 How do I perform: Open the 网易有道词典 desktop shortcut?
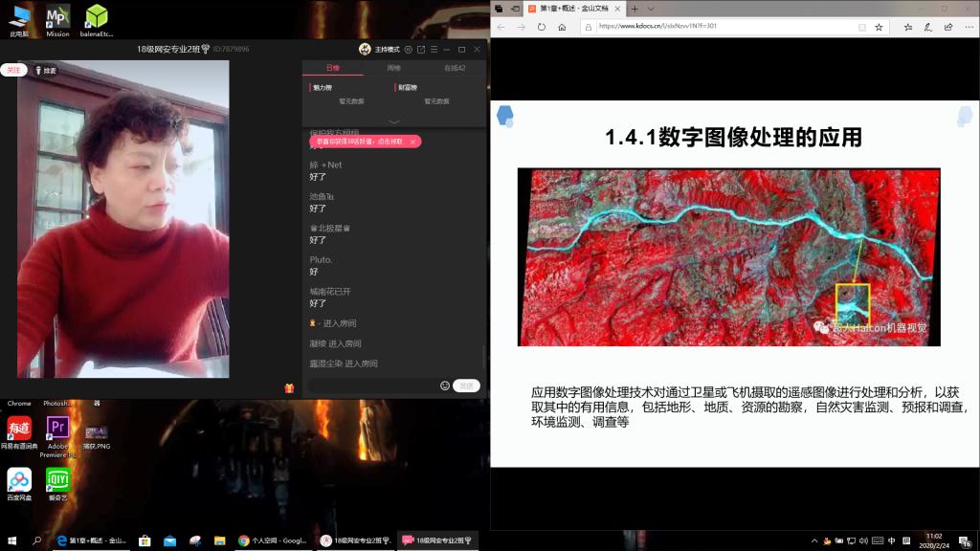(x=19, y=433)
